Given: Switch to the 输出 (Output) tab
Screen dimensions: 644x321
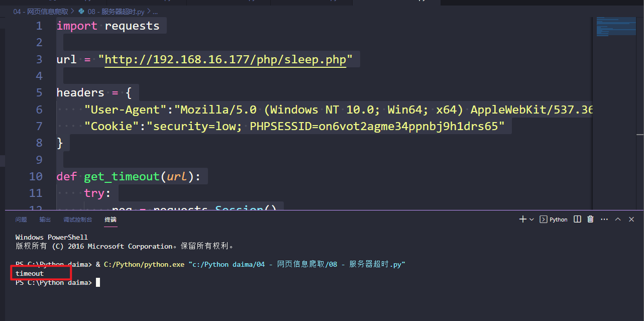Looking at the screenshot, I should [45, 220].
